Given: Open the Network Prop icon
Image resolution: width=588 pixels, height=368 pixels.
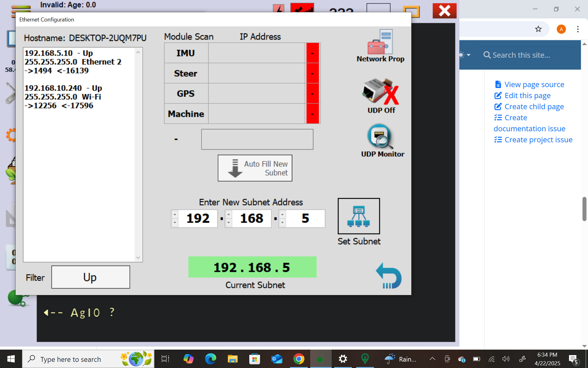Looking at the screenshot, I should tap(380, 46).
